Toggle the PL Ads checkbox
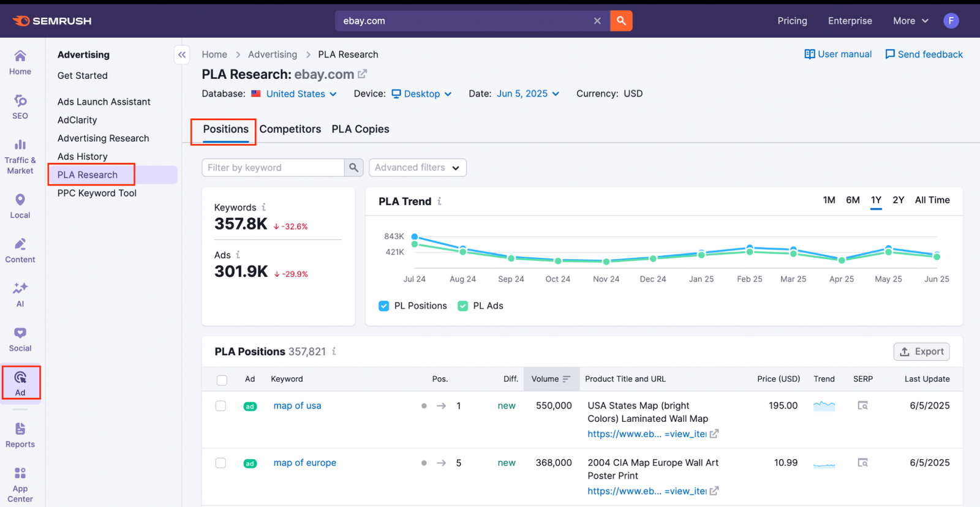 tap(463, 306)
